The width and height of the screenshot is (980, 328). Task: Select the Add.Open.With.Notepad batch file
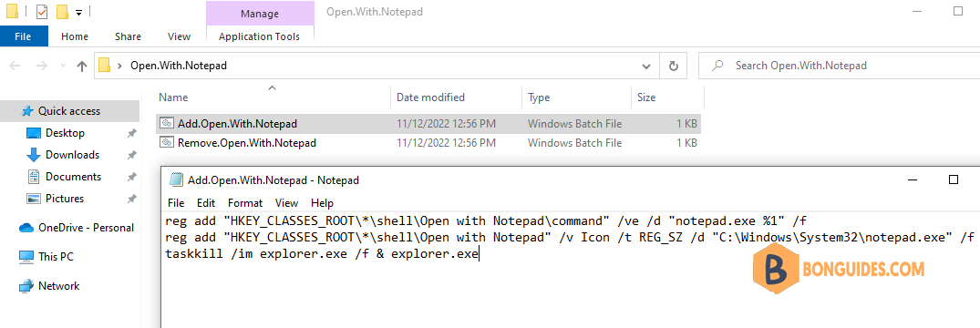pyautogui.click(x=428, y=124)
